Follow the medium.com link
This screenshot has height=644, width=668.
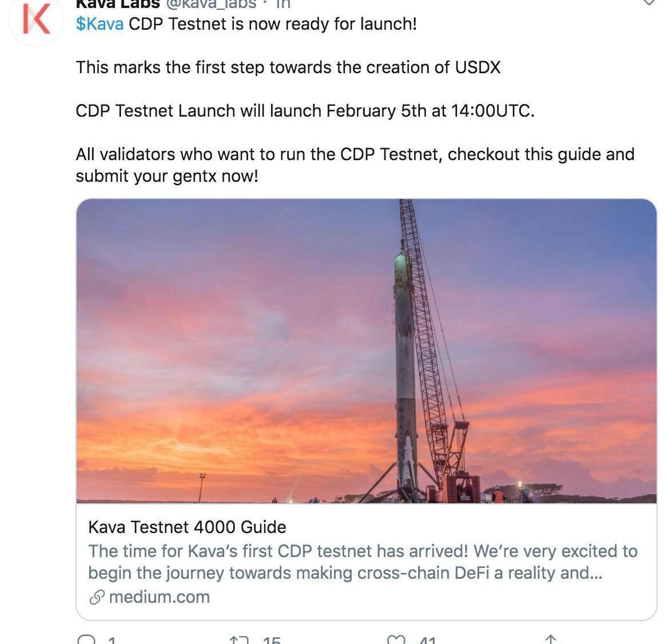pos(159,597)
